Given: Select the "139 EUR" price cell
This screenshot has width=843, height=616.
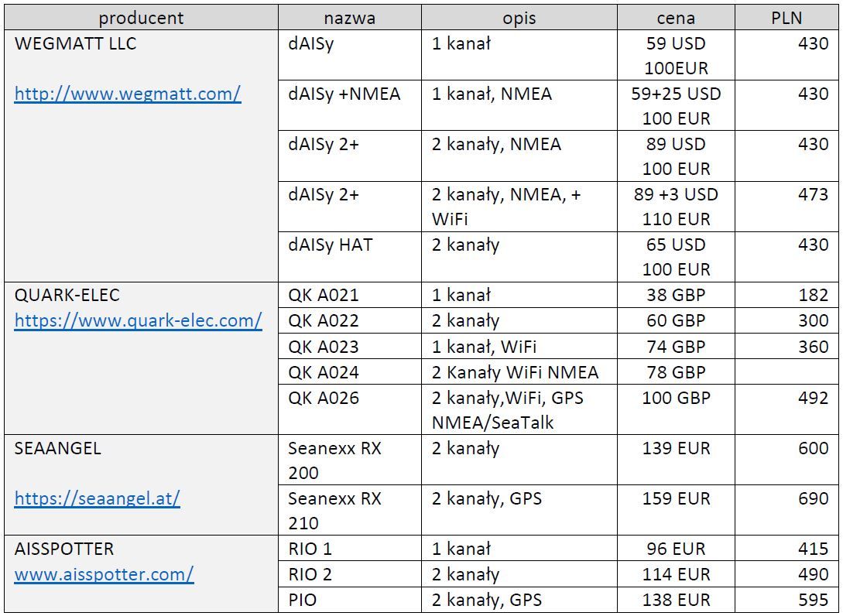Looking at the screenshot, I should pyautogui.click(x=675, y=449).
